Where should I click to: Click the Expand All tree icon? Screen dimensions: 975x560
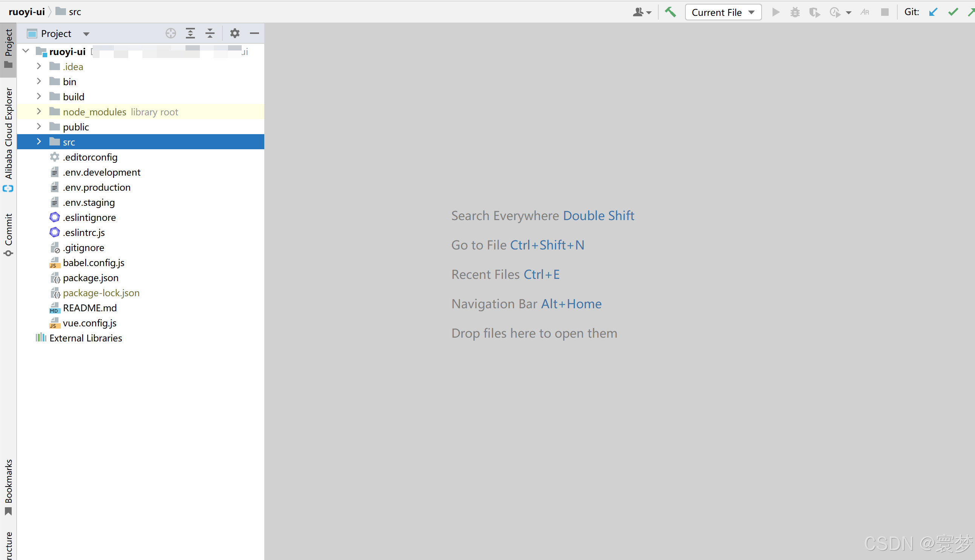click(x=190, y=34)
